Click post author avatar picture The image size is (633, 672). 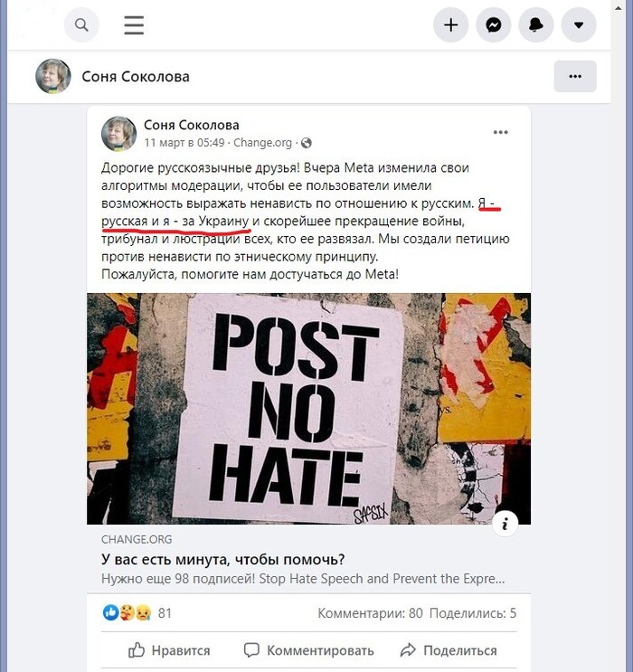point(118,133)
